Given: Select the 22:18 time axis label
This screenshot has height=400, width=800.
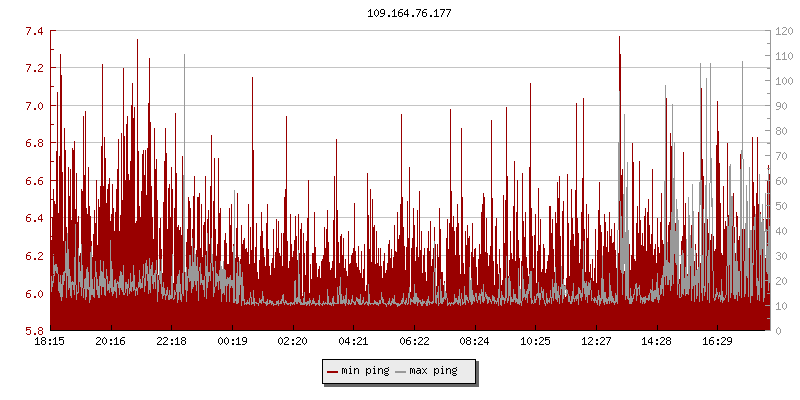Looking at the screenshot, I should click(171, 342).
